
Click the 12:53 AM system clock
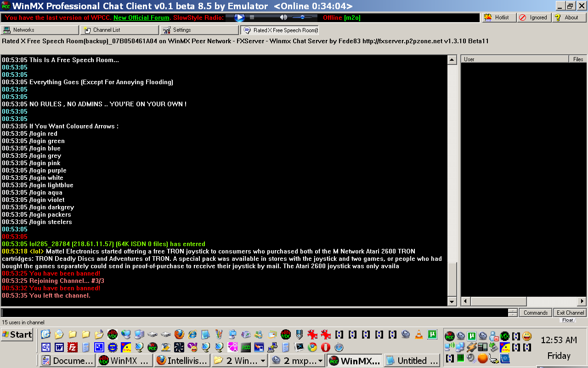click(x=559, y=340)
